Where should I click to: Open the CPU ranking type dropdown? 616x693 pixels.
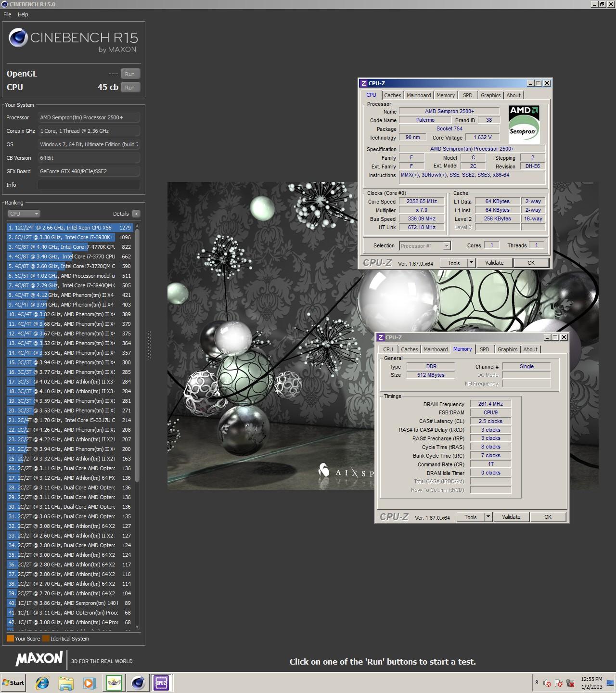(24, 214)
